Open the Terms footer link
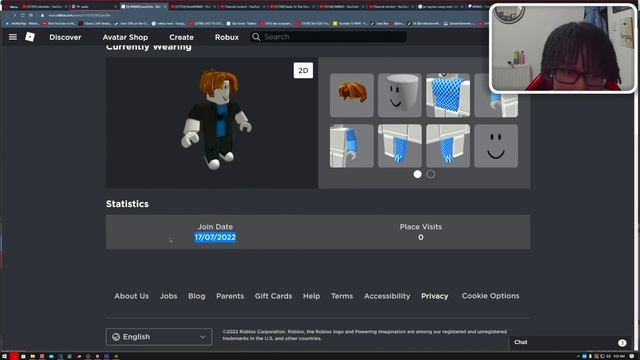 [x=342, y=296]
